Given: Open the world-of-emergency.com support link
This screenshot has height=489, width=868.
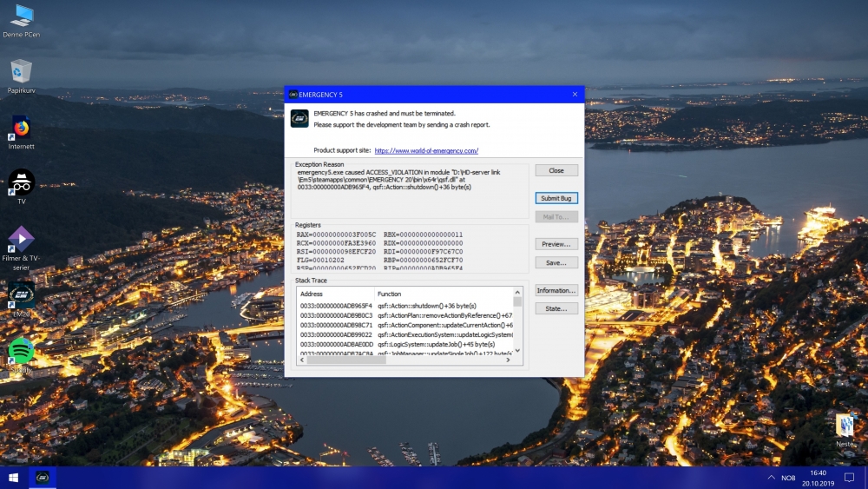Looking at the screenshot, I should [426, 150].
